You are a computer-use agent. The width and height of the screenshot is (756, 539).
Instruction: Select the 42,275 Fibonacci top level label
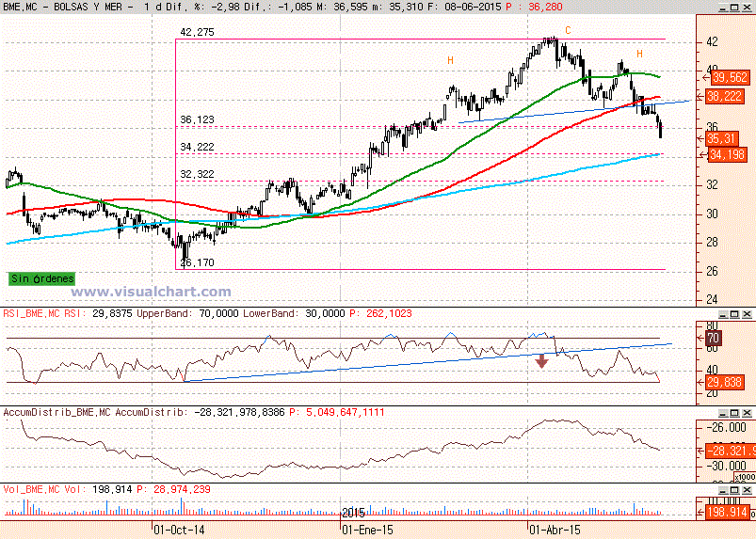click(197, 32)
